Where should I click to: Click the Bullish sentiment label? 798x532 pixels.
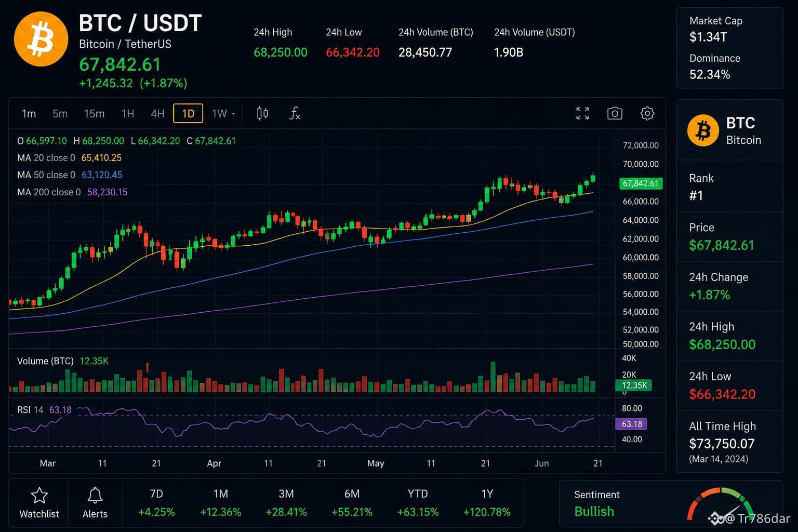(594, 512)
